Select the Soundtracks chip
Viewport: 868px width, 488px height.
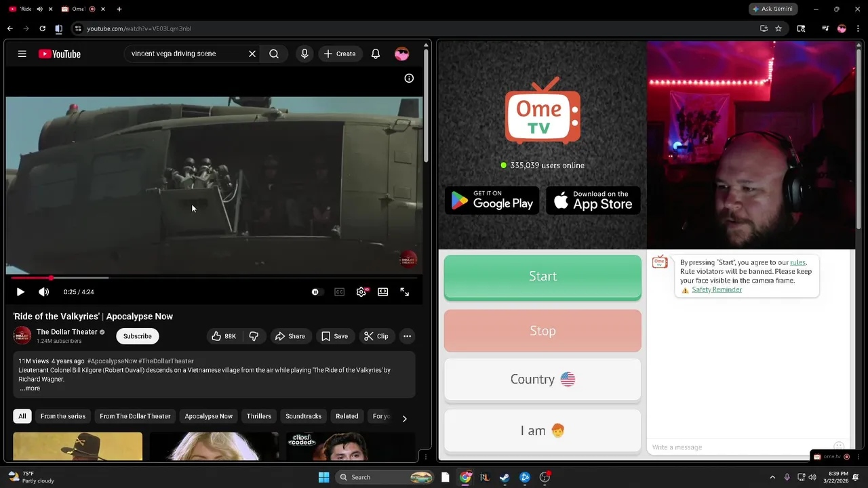coord(303,416)
